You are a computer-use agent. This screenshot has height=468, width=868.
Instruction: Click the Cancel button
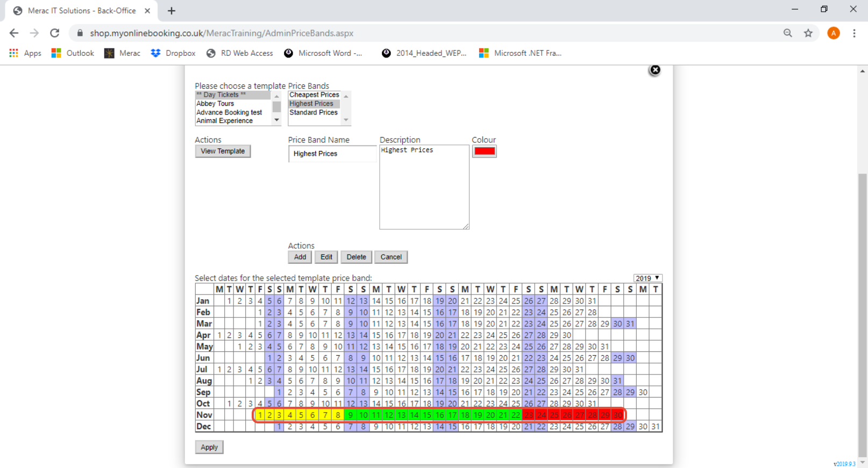pos(391,257)
